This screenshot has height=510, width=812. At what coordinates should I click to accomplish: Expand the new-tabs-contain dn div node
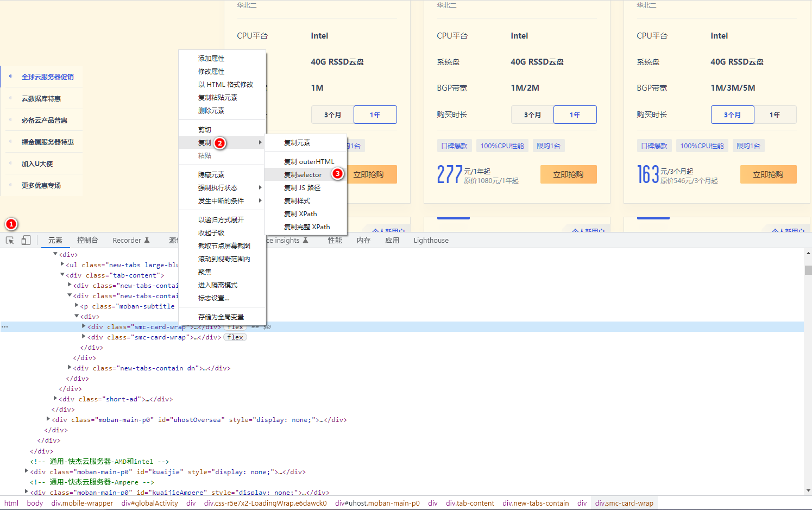(x=70, y=368)
